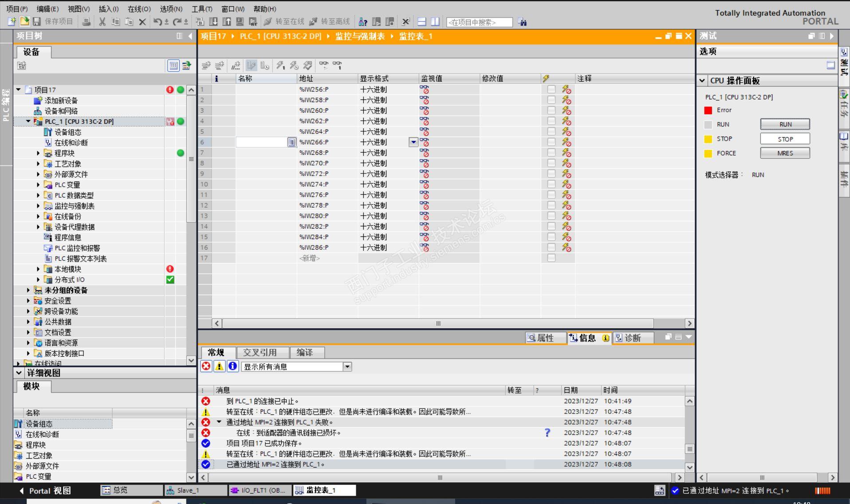Expand the 程序块 tree node
The width and height of the screenshot is (850, 504).
coord(38,153)
